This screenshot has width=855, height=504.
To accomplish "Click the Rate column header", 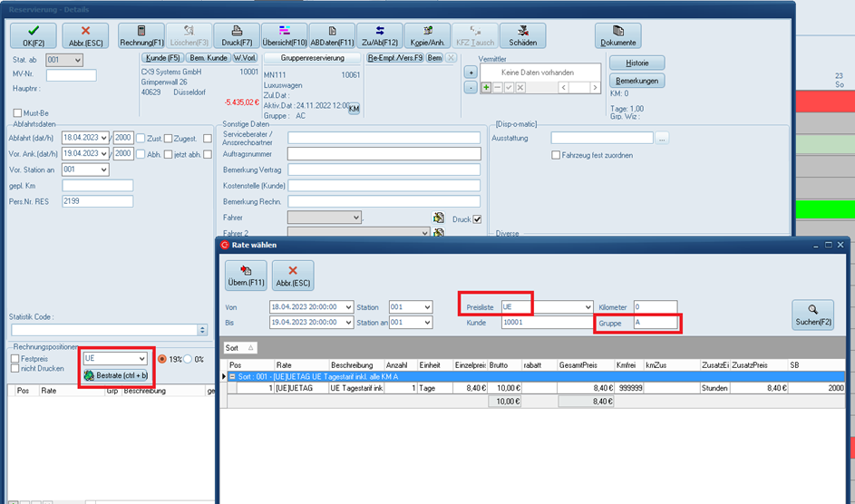I will [x=284, y=364].
